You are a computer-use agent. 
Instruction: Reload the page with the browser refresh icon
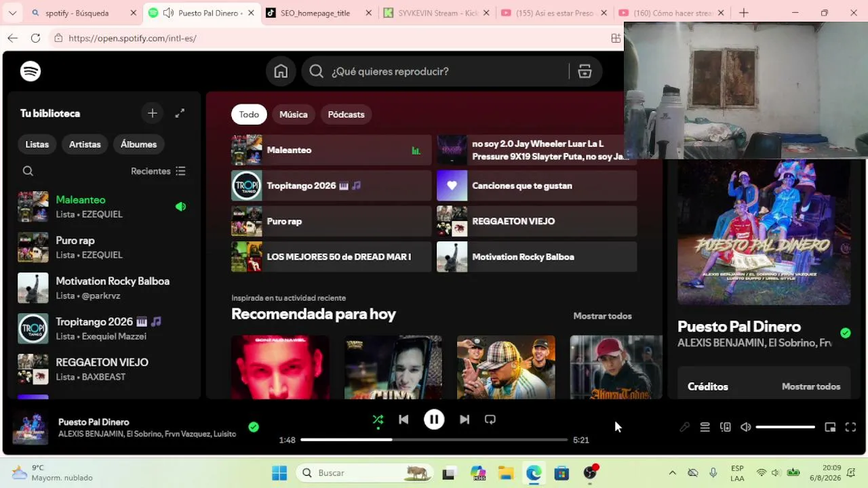pos(35,38)
